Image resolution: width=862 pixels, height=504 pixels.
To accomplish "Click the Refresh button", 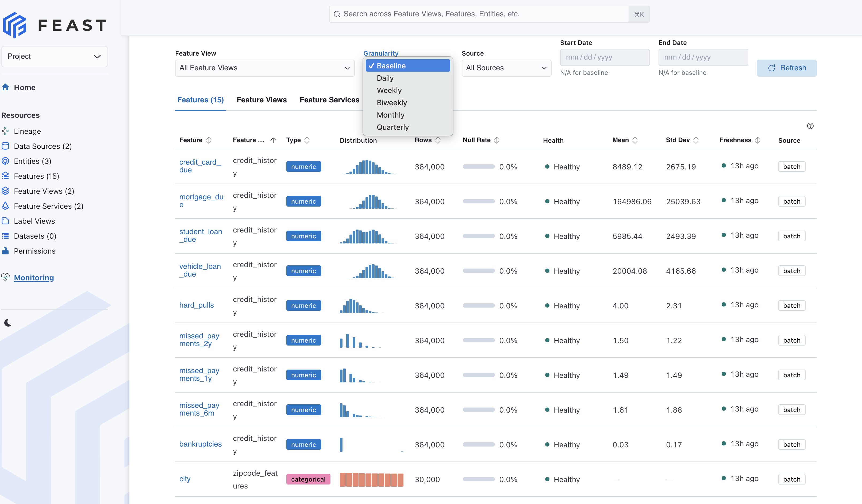I will point(786,68).
